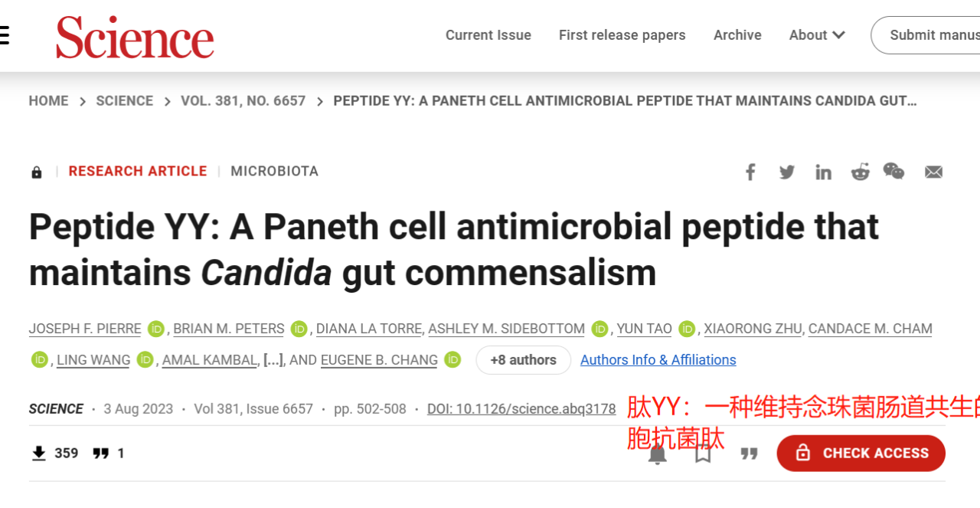Click the cite quotation icon near Check Access
Viewport: 980px width, 508px height.
[x=749, y=454]
